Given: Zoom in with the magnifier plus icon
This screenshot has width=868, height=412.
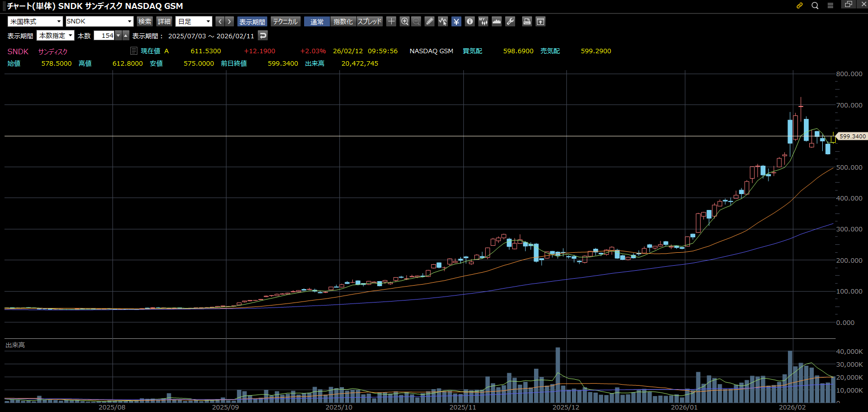Looking at the screenshot, I should (405, 21).
